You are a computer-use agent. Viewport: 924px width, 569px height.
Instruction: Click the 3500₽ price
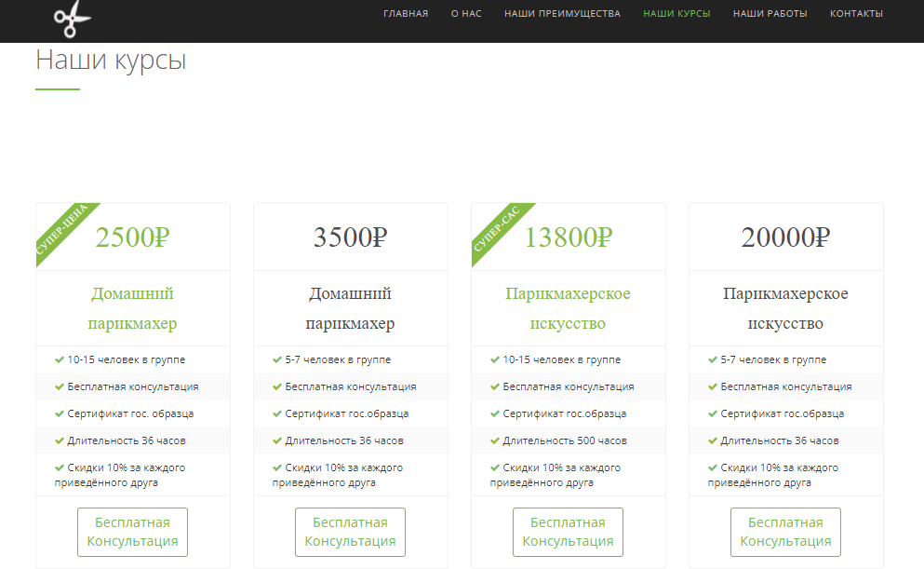[350, 237]
